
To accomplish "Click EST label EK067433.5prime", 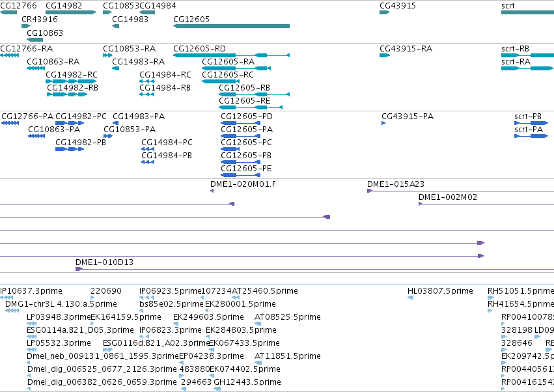I will pos(245,344).
